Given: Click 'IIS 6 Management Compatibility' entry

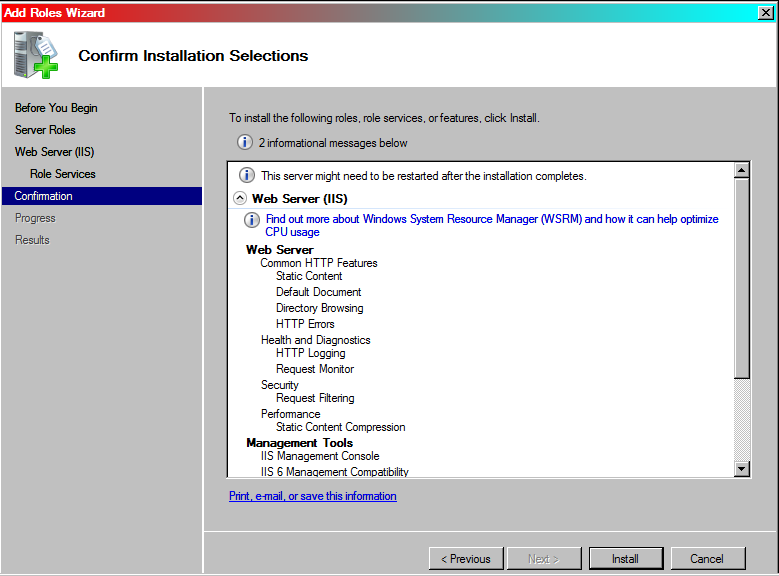Looking at the screenshot, I should (334, 472).
